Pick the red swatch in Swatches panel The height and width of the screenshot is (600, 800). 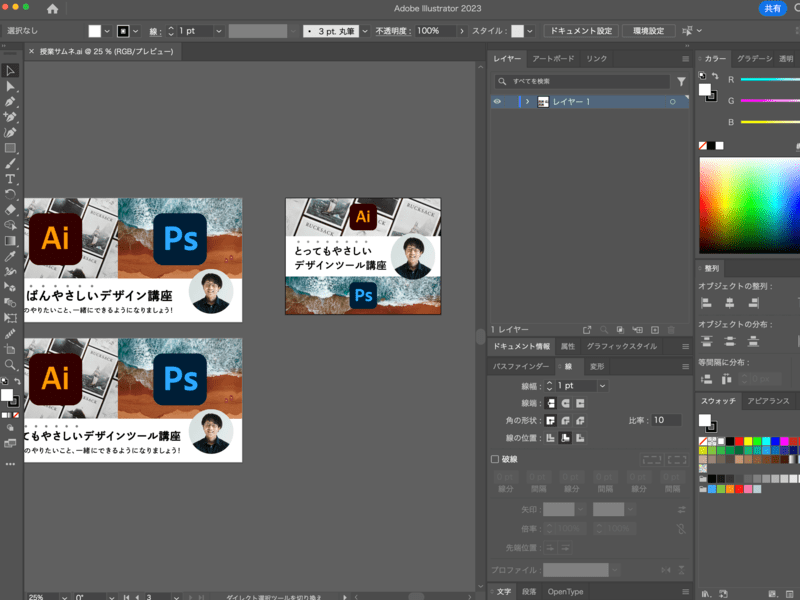click(x=741, y=441)
